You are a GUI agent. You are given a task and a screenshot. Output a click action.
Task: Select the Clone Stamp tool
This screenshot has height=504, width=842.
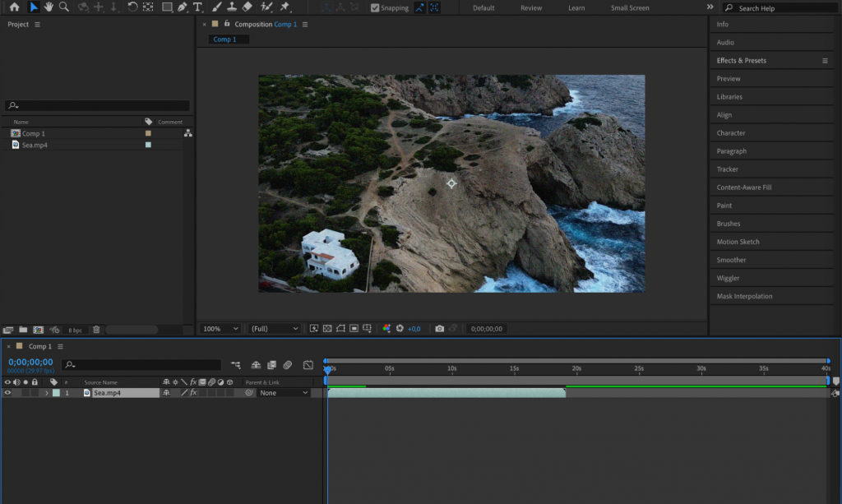pyautogui.click(x=231, y=8)
